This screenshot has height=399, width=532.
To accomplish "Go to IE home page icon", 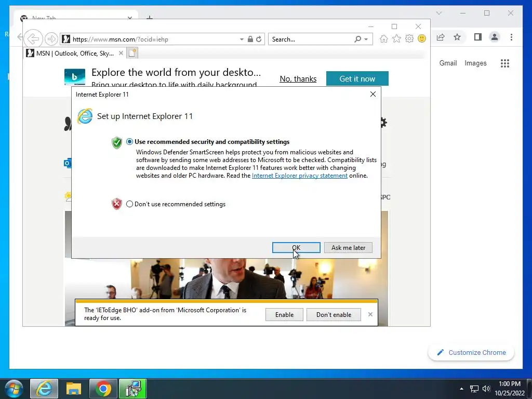I will [384, 38].
